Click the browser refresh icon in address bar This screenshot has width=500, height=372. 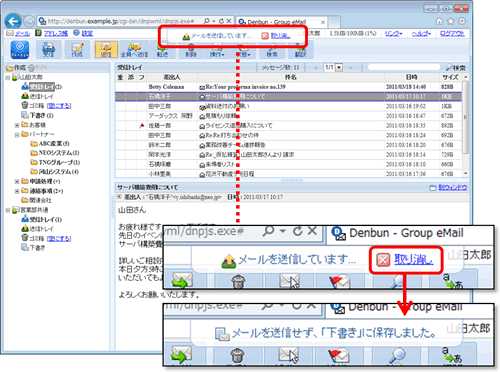(x=222, y=21)
